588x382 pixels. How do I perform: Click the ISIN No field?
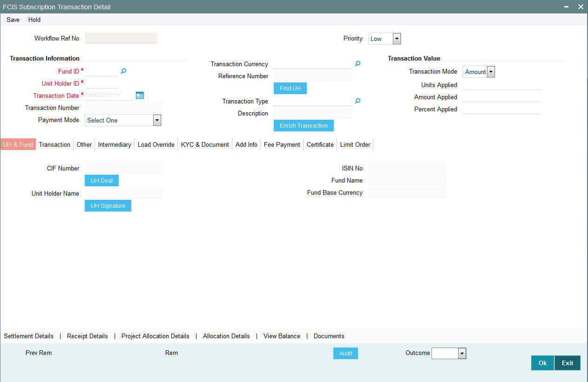[x=407, y=168]
